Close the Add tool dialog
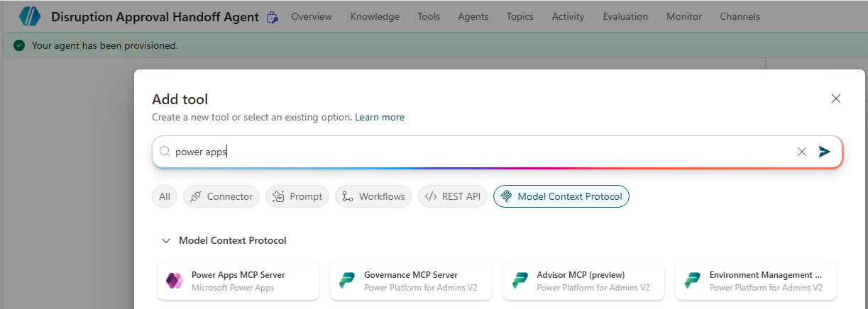 coord(836,99)
